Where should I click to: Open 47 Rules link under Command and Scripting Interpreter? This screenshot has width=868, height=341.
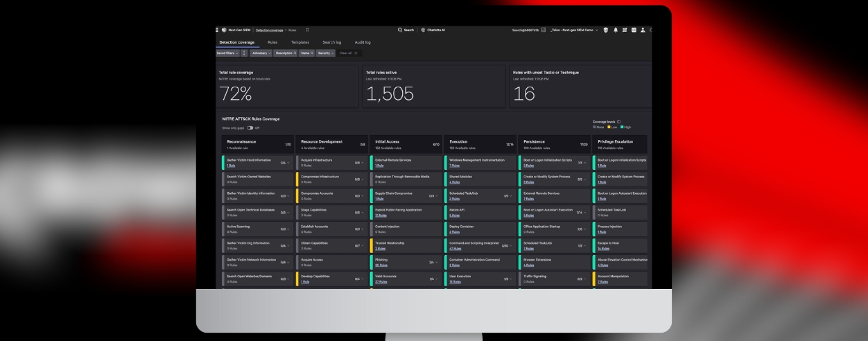[x=455, y=248]
